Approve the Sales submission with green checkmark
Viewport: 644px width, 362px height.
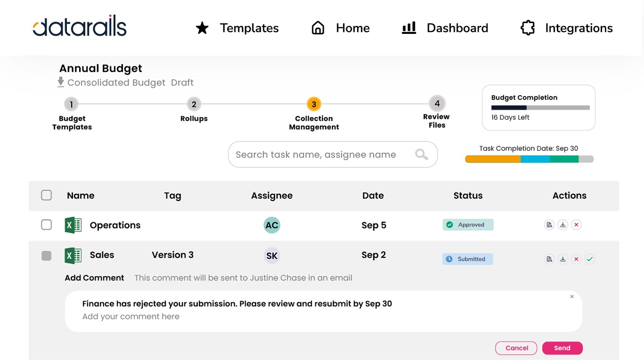590,259
